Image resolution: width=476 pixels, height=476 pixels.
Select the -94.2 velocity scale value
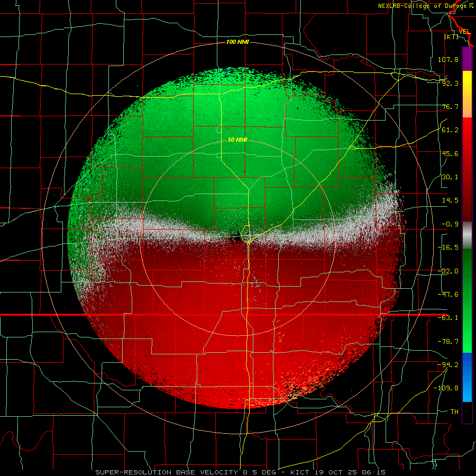click(448, 365)
